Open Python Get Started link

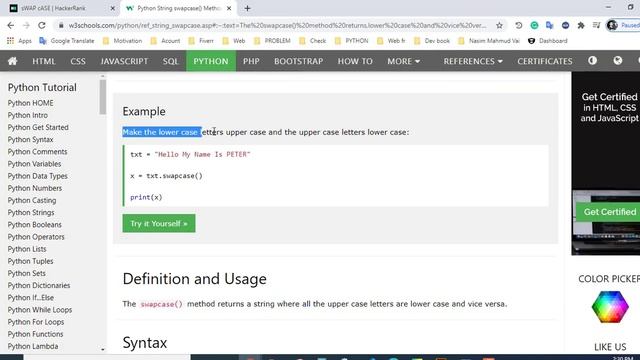[x=38, y=127]
